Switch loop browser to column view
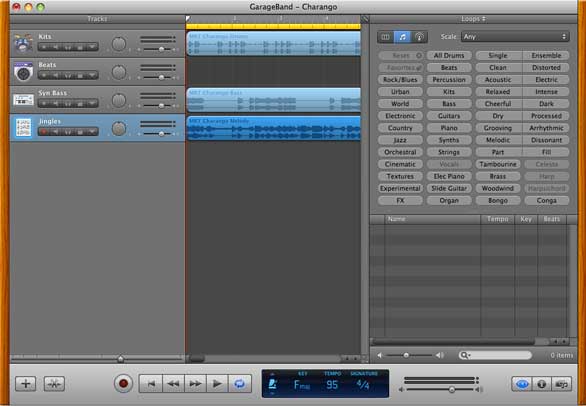Viewport: 586px width, 406px height. pyautogui.click(x=386, y=37)
